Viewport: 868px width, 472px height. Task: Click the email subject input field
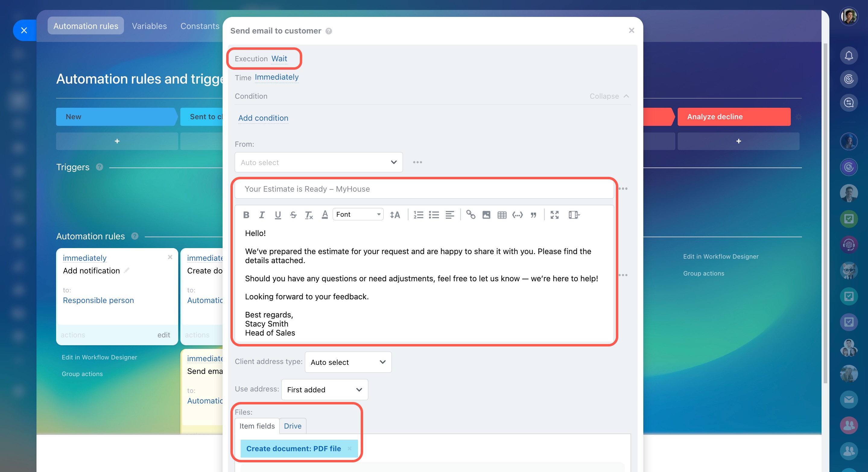423,189
